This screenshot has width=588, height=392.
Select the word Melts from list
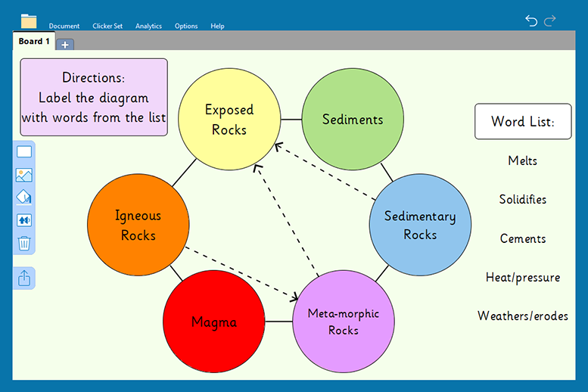(523, 160)
